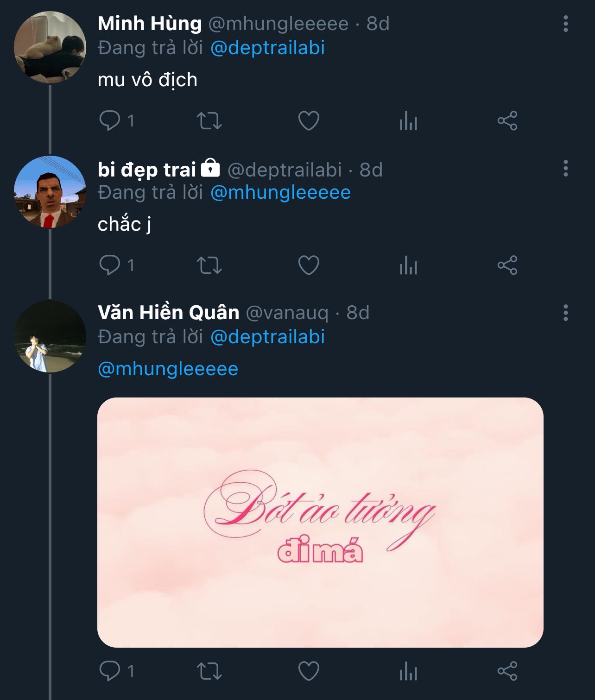Open bi đẹp trai's Mr. Bean avatar
This screenshot has width=595, height=700.
(x=50, y=192)
